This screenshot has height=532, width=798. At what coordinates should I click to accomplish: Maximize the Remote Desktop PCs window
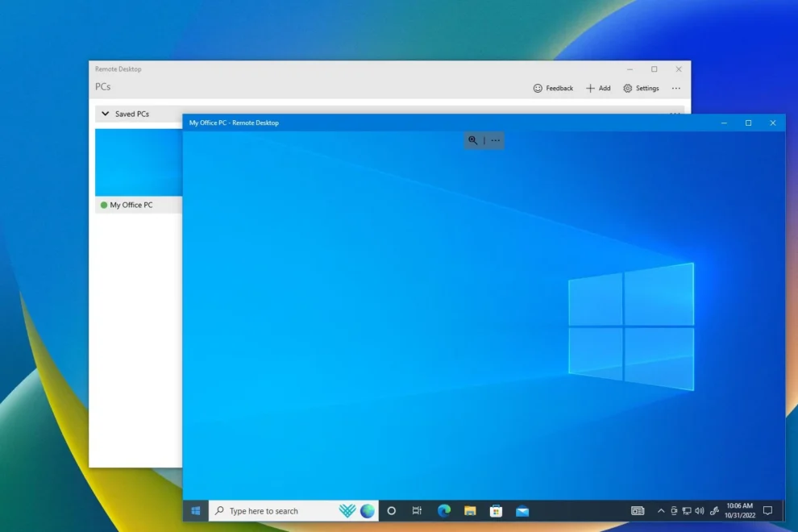point(654,69)
